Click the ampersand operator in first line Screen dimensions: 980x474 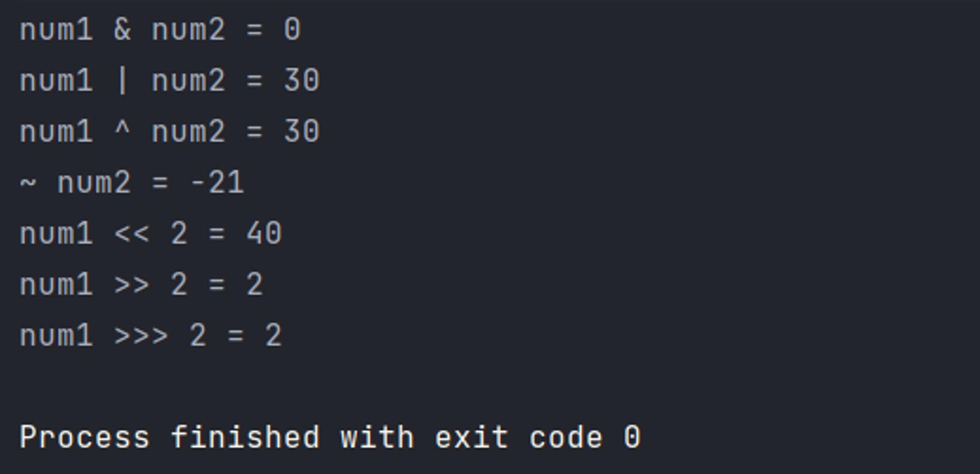(x=122, y=29)
